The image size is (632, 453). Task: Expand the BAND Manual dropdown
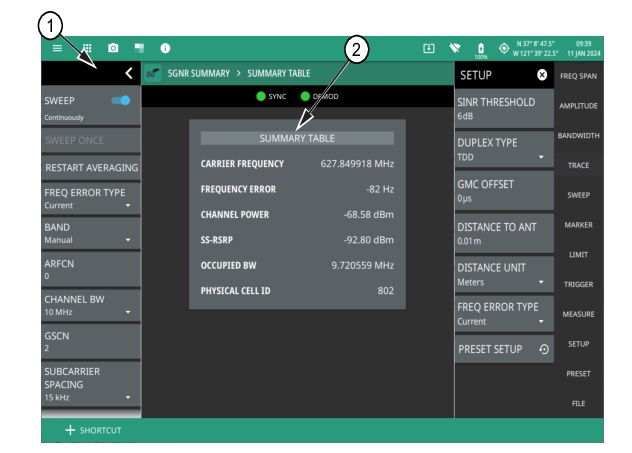coord(90,233)
